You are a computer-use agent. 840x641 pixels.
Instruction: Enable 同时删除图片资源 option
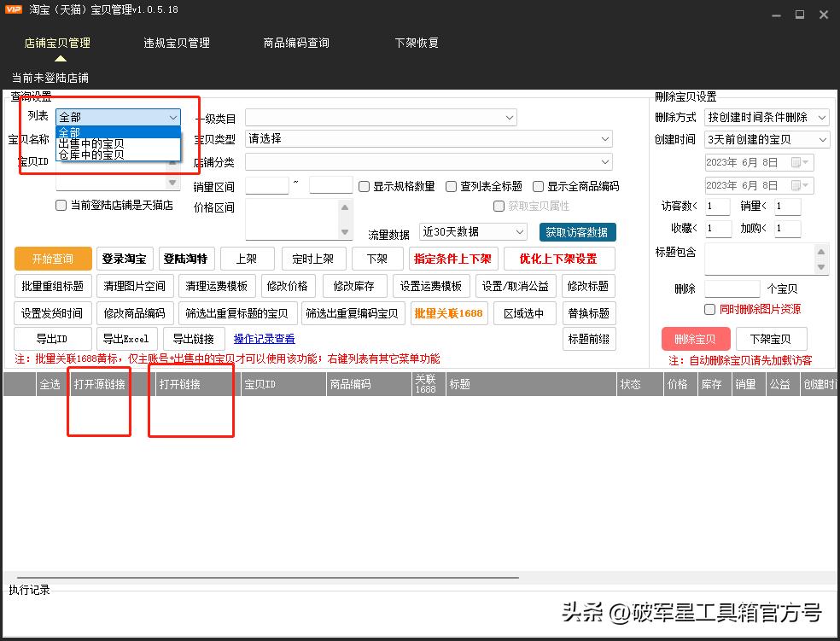pos(709,309)
